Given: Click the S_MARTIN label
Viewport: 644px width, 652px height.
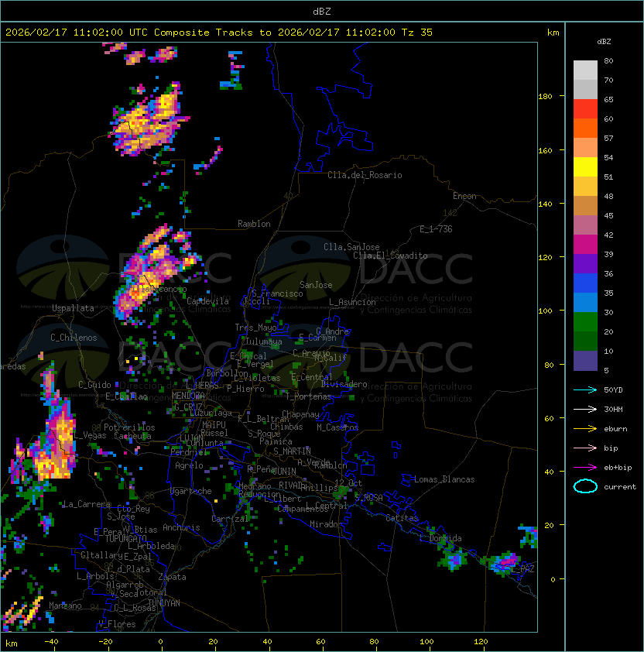Looking at the screenshot, I should pyautogui.click(x=292, y=451).
